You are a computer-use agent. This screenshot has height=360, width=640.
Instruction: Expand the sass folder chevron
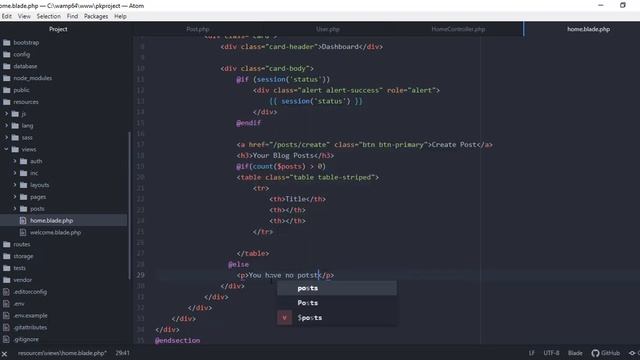click(x=6, y=138)
